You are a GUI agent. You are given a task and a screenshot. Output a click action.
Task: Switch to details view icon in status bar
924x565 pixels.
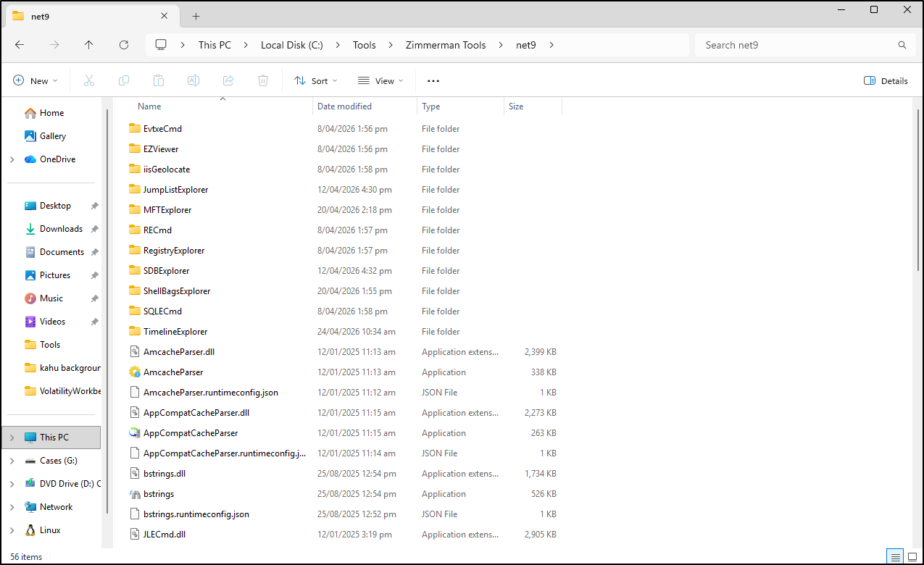(896, 557)
